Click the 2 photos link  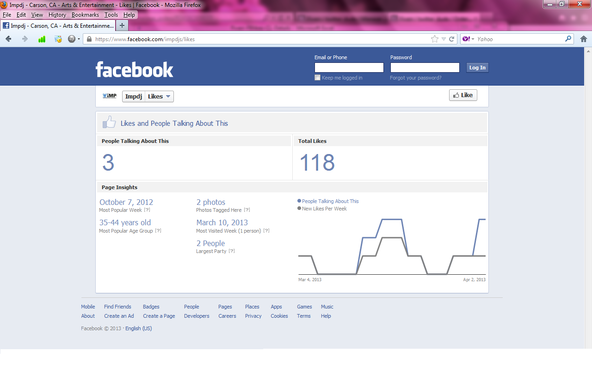(211, 202)
